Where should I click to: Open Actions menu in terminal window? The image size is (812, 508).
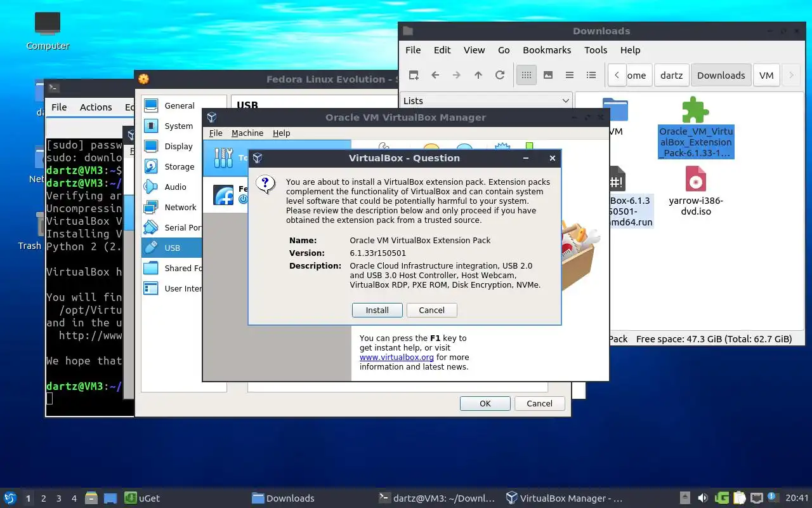click(96, 107)
